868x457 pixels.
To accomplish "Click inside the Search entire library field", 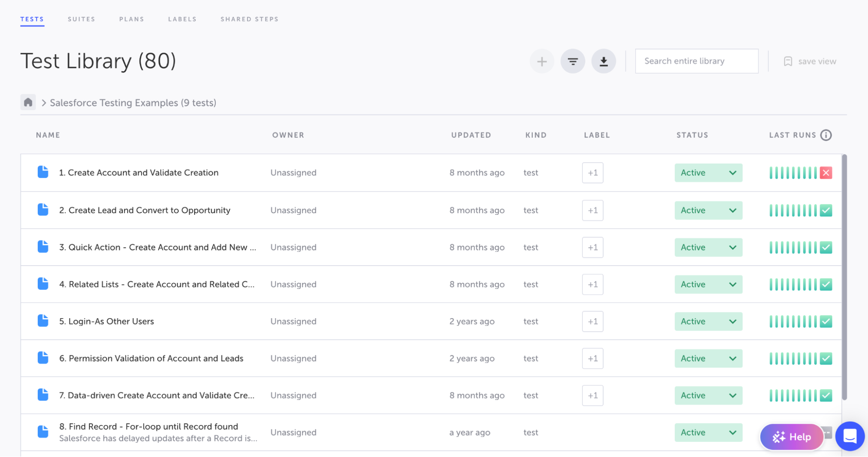I will 696,61.
